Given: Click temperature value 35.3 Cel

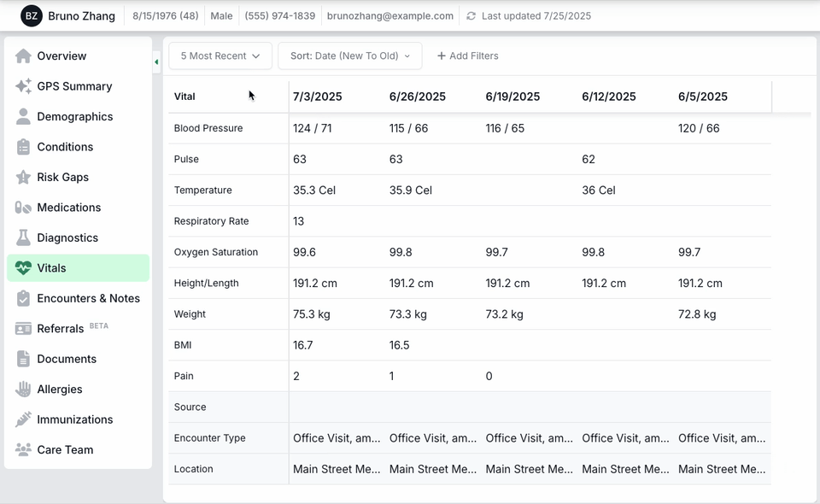Looking at the screenshot, I should pyautogui.click(x=314, y=190).
